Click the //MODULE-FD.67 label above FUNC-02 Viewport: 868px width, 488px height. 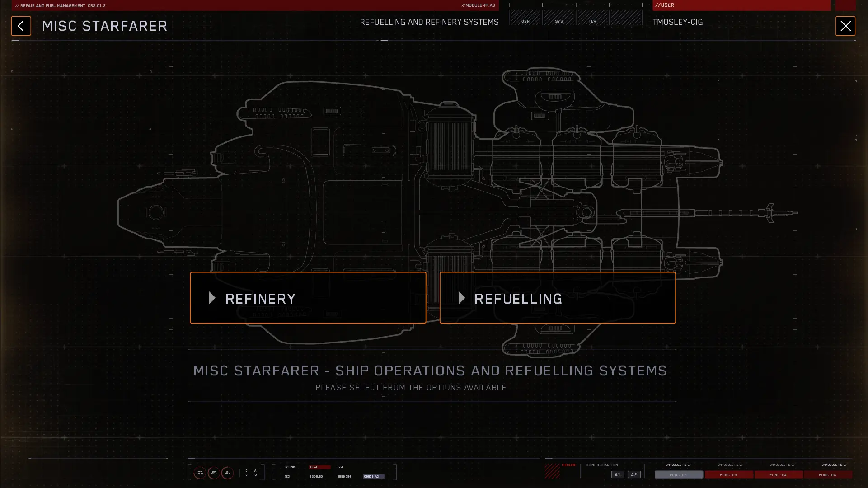pyautogui.click(x=678, y=465)
